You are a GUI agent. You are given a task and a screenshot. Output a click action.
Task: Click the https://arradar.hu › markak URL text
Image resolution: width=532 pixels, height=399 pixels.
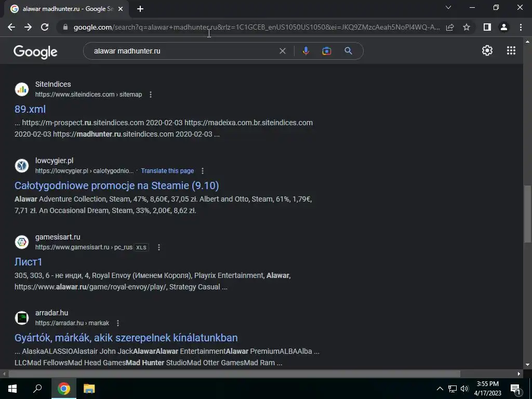[x=72, y=323]
